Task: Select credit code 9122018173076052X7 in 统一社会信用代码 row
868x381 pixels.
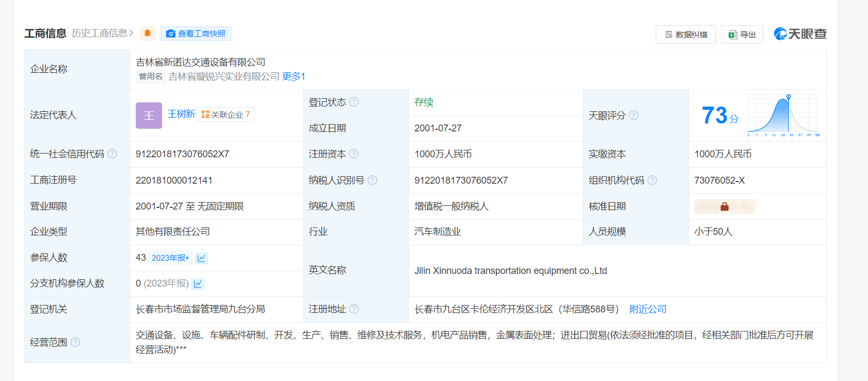Action: pos(182,154)
